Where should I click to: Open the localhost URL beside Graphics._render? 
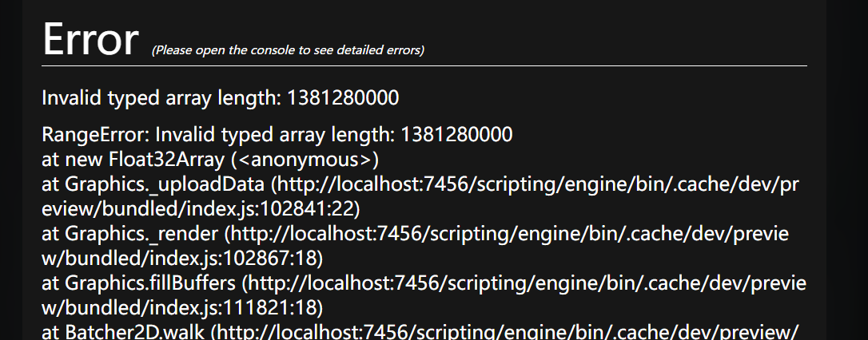tap(512, 235)
